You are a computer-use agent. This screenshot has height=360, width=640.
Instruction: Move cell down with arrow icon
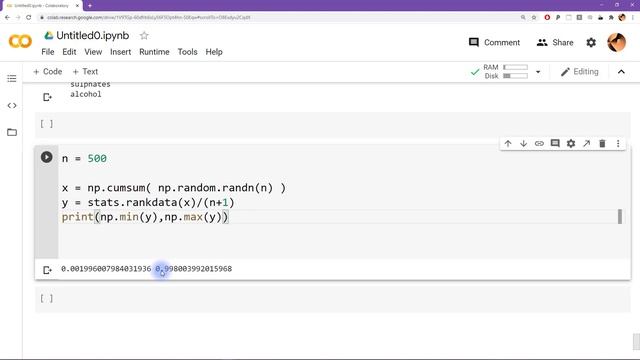523,143
